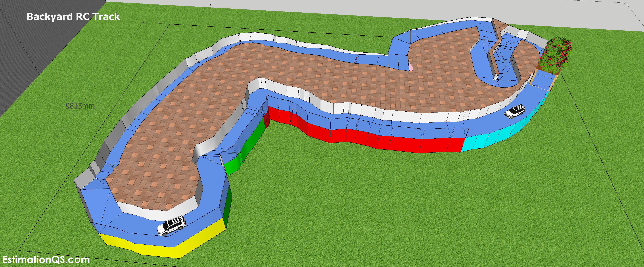Select the white car near yellow wall

[171, 226]
